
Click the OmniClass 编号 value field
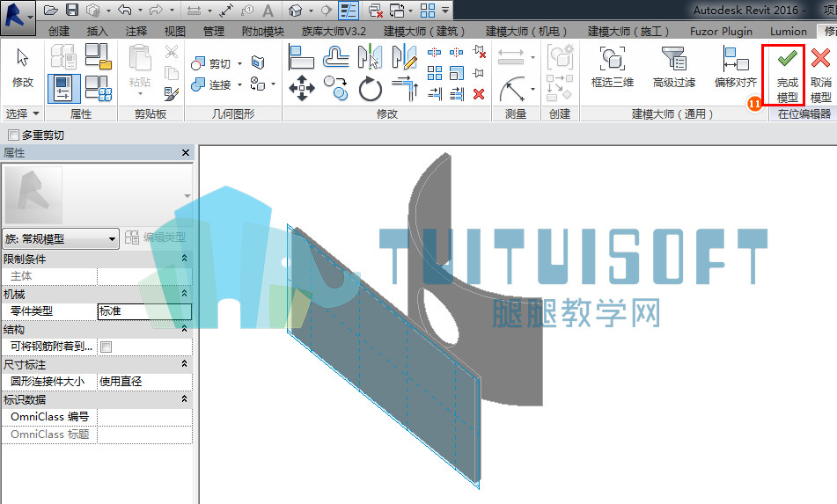coord(144,417)
